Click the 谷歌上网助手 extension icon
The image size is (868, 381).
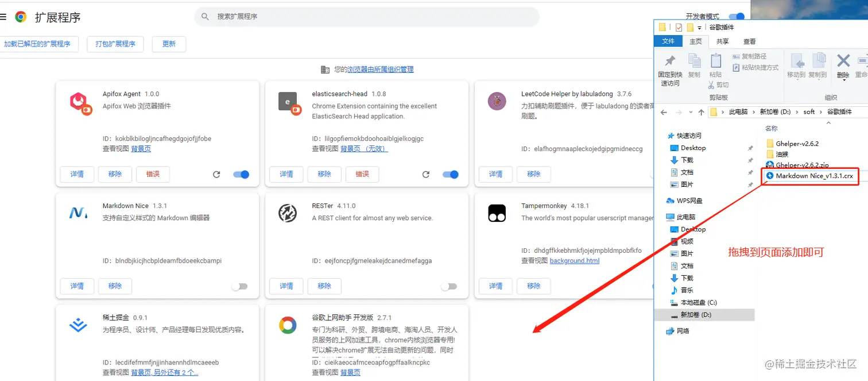(288, 325)
